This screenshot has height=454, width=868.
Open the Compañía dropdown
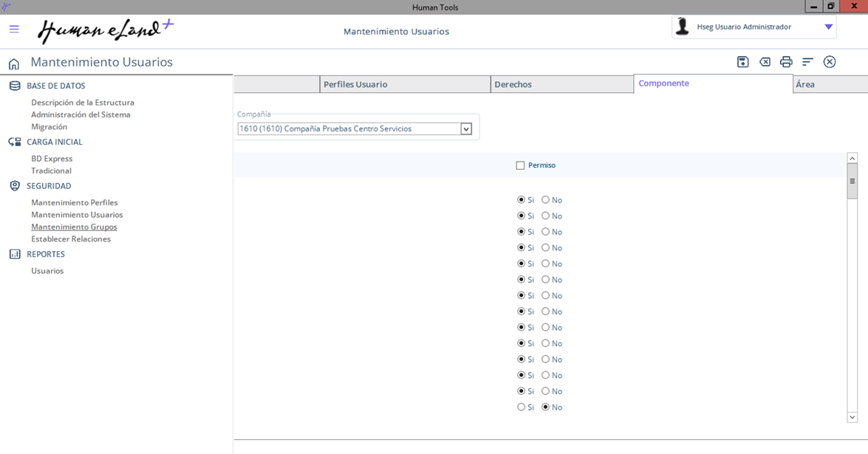pyautogui.click(x=466, y=129)
